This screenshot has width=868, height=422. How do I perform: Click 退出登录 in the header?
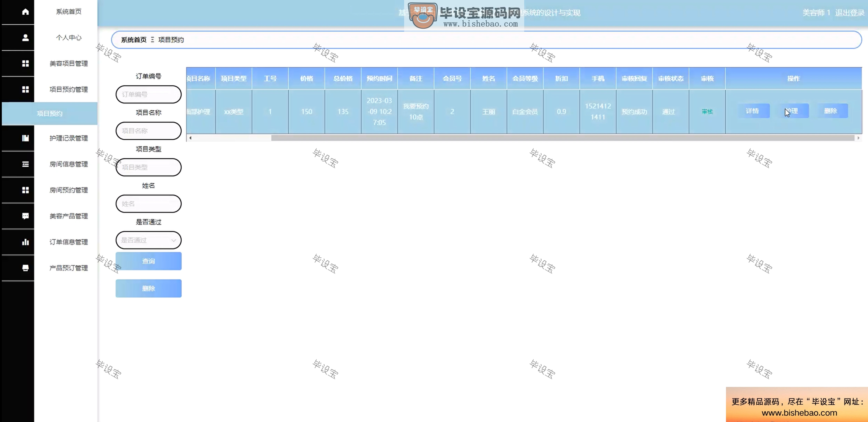pos(849,13)
